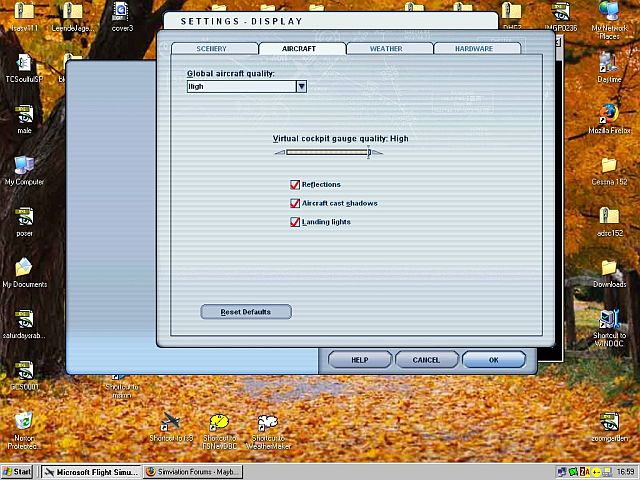The width and height of the screenshot is (640, 480).
Task: Switch to Simviation Forums taskbar button
Action: click(193, 472)
